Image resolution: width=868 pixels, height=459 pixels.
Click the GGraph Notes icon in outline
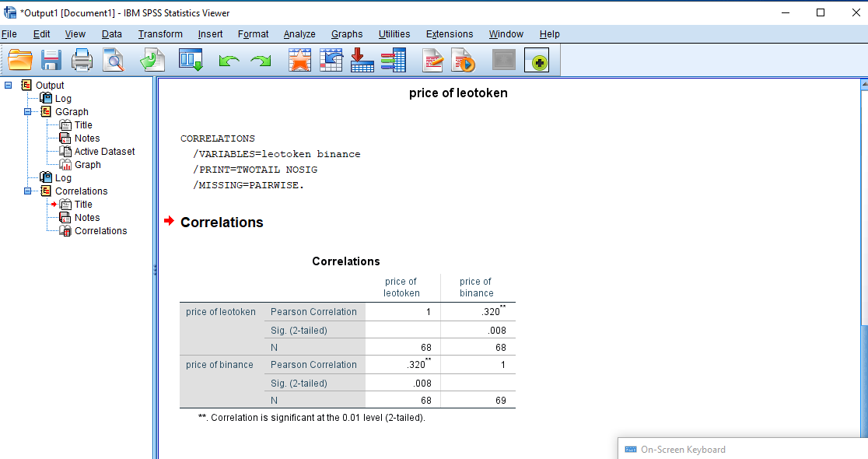tap(65, 138)
